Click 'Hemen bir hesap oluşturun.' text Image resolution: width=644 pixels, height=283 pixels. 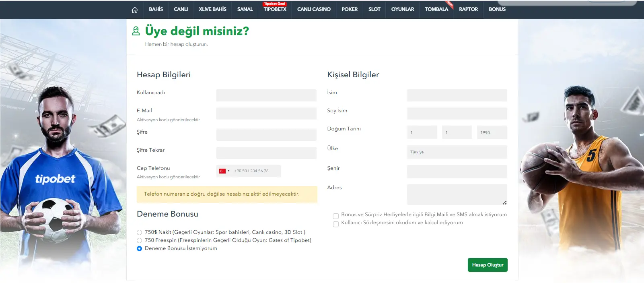177,44
